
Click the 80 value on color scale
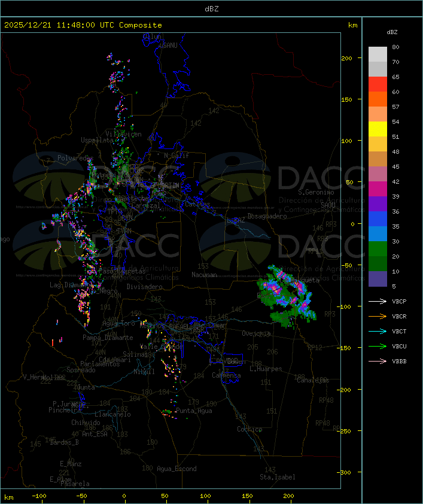[x=395, y=47]
